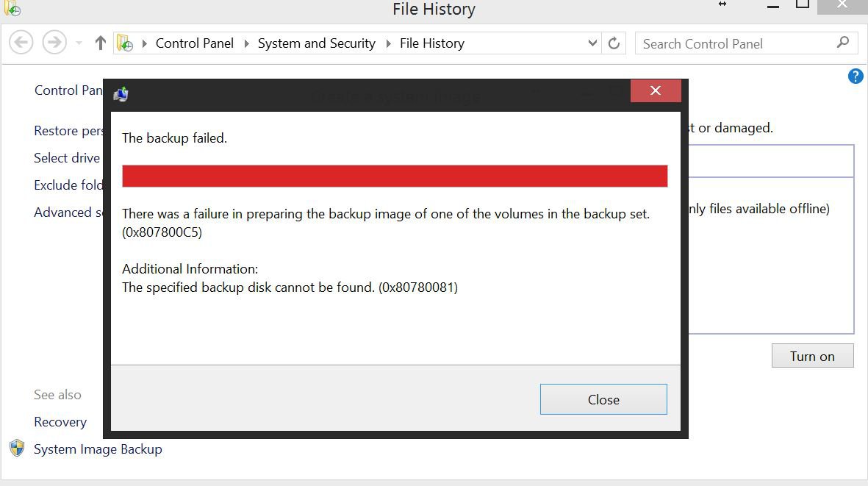This screenshot has width=868, height=486.
Task: Maximize the File History window
Action: click(x=803, y=4)
